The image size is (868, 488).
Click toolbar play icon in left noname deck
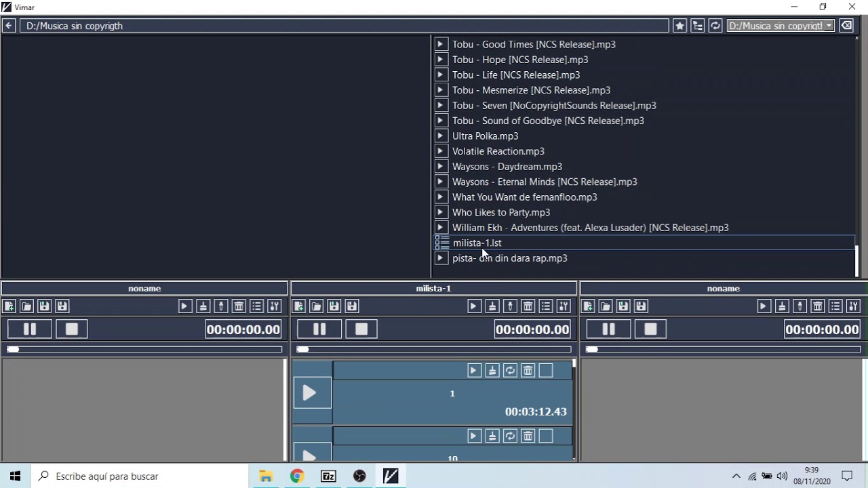tap(184, 306)
